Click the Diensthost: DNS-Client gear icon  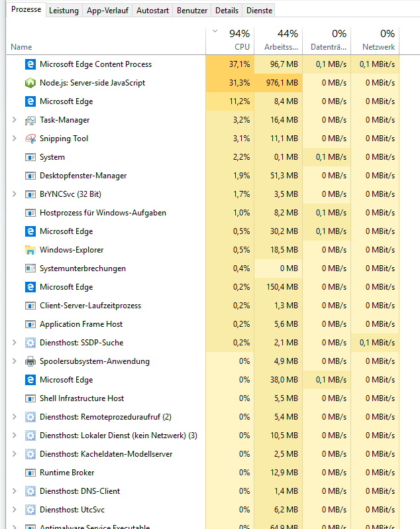[30, 491]
